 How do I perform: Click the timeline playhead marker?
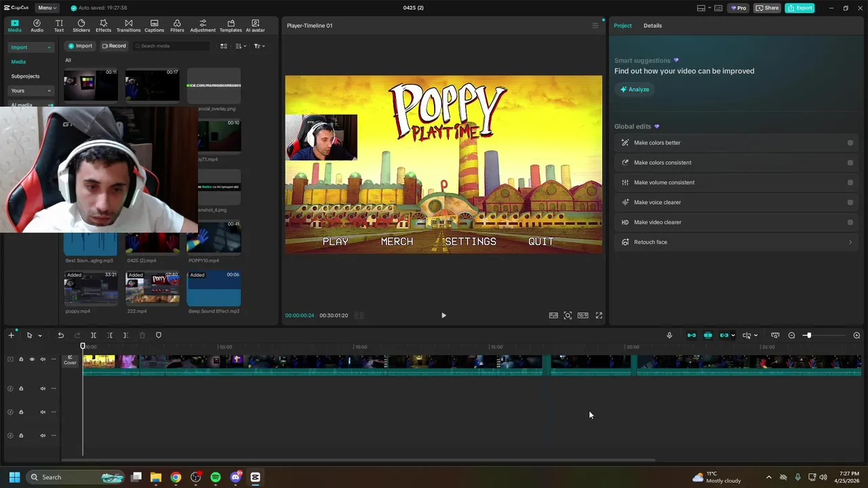pyautogui.click(x=83, y=346)
